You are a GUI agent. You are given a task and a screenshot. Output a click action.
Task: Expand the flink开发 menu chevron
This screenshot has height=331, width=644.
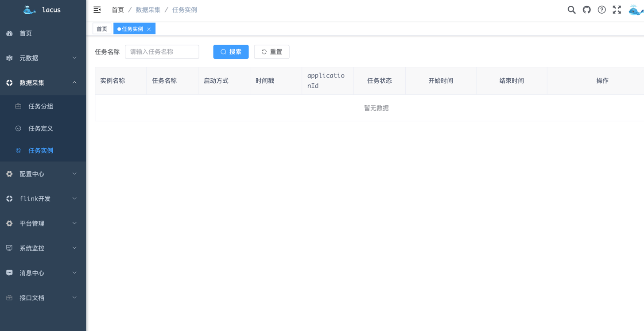tap(74, 199)
